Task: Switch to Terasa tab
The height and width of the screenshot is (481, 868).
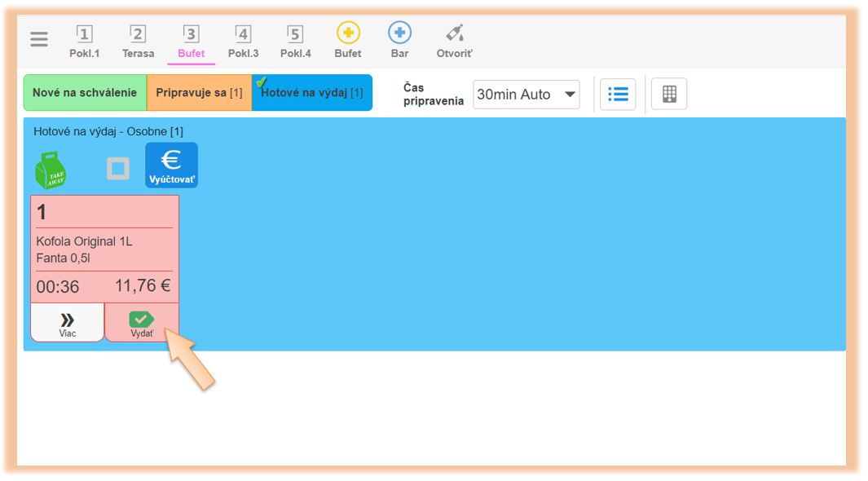Action: tap(138, 42)
